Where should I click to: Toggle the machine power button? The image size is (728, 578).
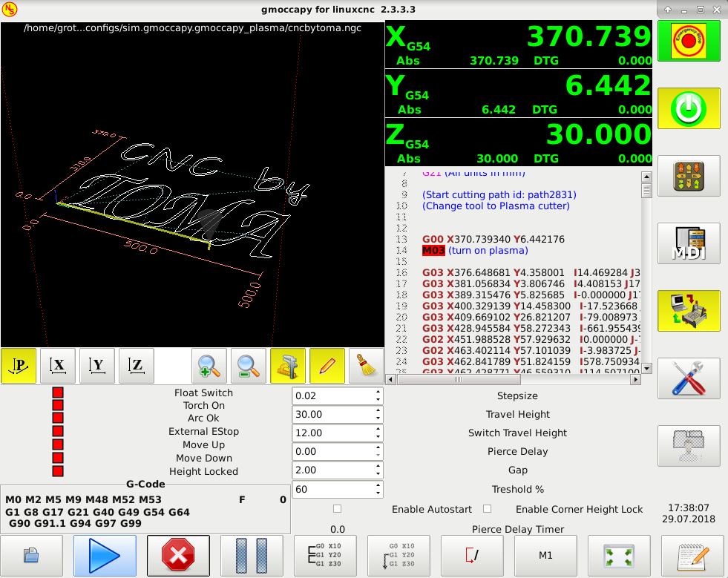(689, 108)
